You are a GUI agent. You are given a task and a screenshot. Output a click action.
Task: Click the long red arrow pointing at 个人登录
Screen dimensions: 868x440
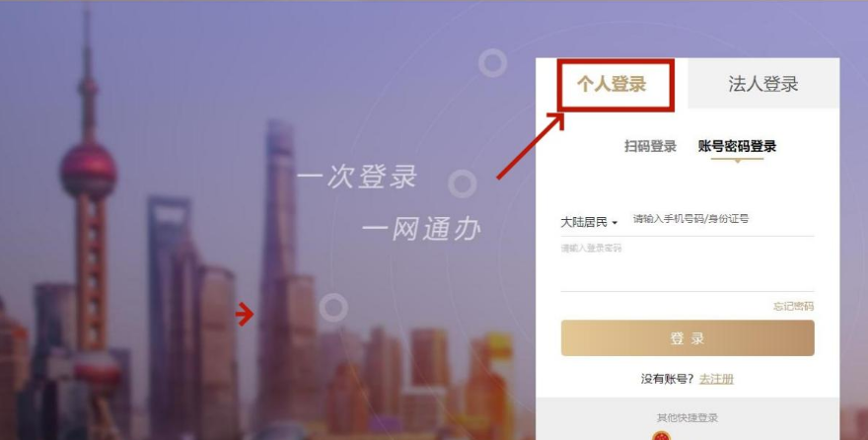click(531, 146)
